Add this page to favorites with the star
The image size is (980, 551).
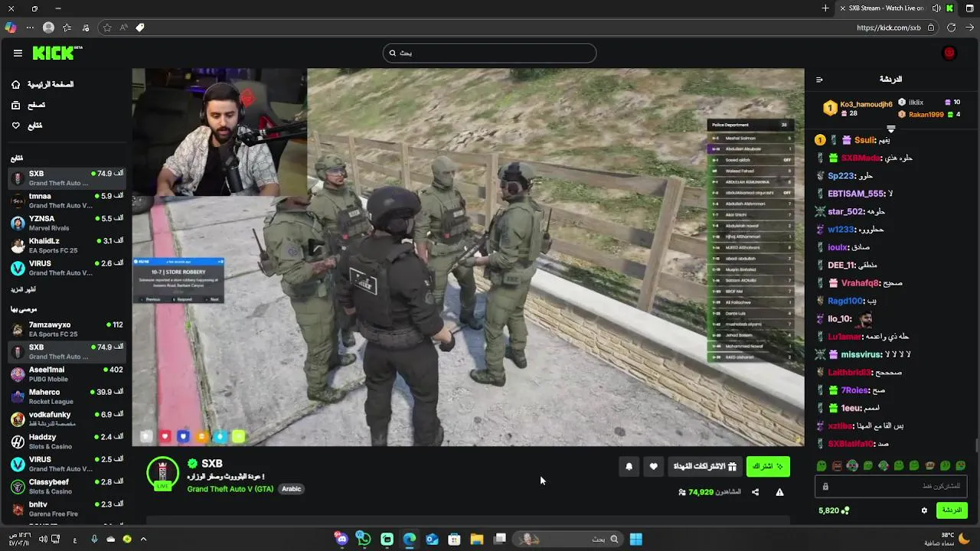(x=107, y=28)
